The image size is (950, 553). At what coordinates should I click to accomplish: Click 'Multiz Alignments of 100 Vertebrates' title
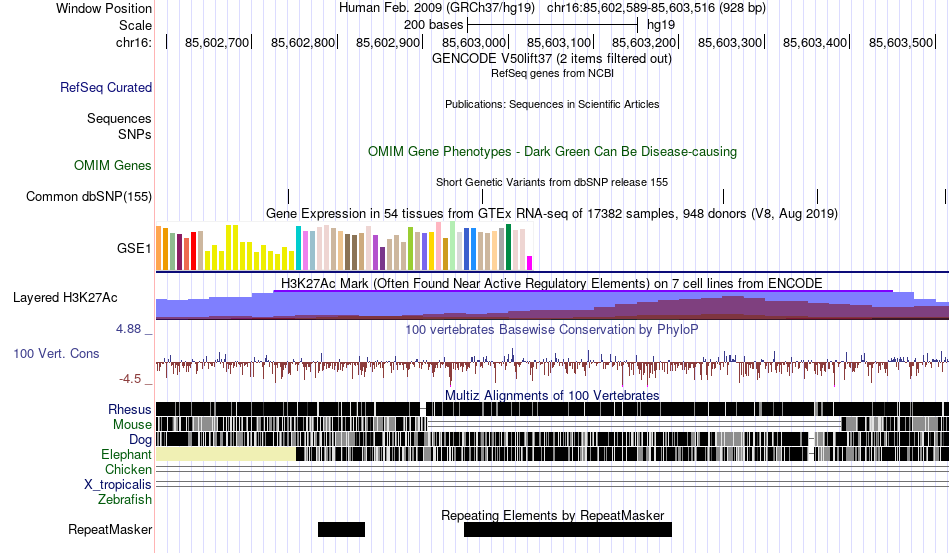pos(552,396)
